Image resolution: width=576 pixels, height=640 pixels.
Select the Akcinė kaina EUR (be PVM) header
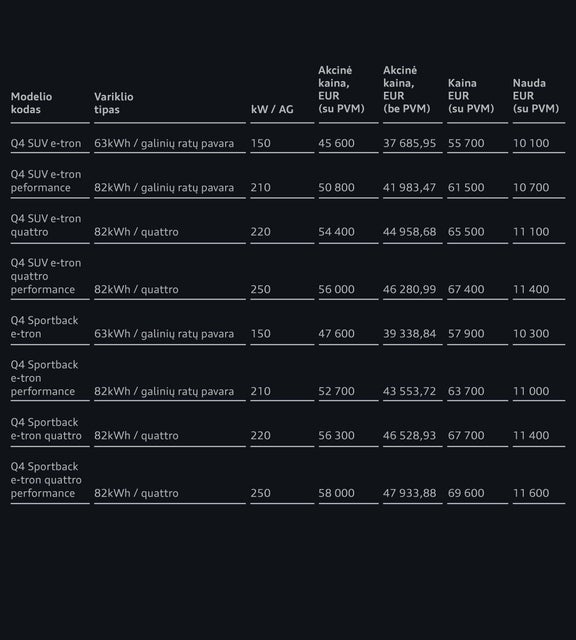[407, 89]
